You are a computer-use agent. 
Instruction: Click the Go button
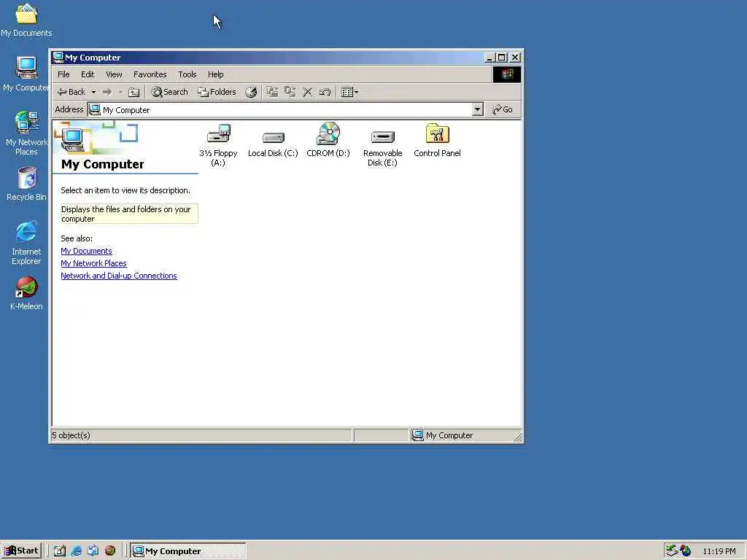tap(503, 109)
